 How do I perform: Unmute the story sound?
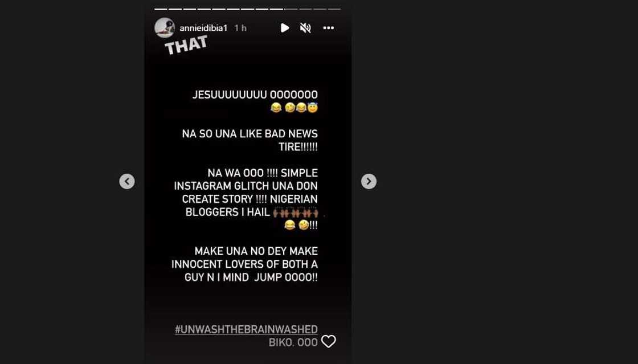pyautogui.click(x=305, y=28)
